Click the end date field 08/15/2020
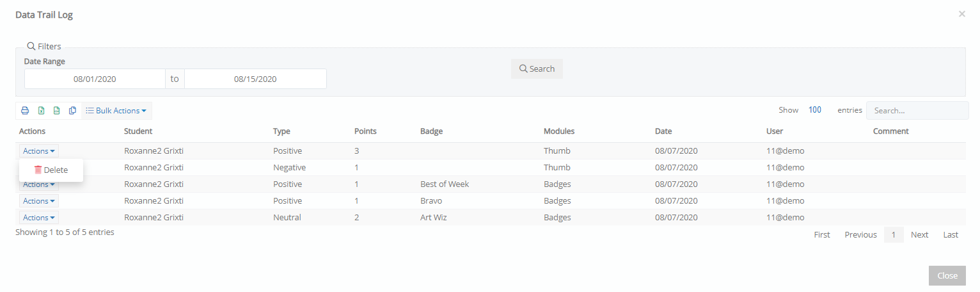980x292 pixels. click(x=255, y=79)
